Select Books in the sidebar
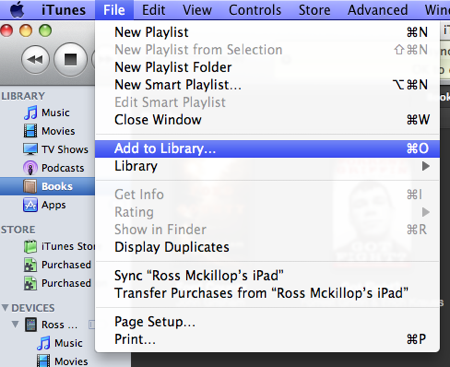 pyautogui.click(x=47, y=186)
